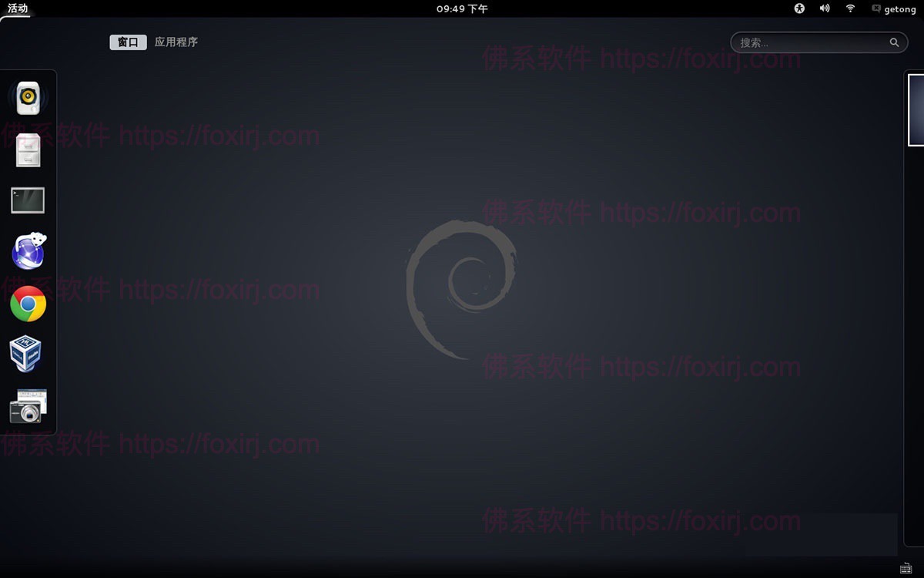
Task: Toggle the Wi-Fi network indicator
Action: pyautogui.click(x=850, y=8)
